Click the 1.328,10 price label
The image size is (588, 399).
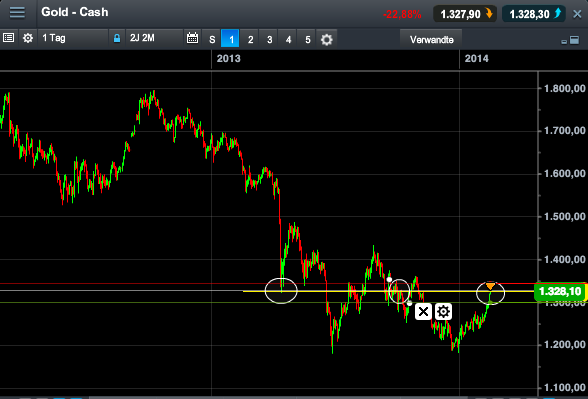pyautogui.click(x=560, y=291)
